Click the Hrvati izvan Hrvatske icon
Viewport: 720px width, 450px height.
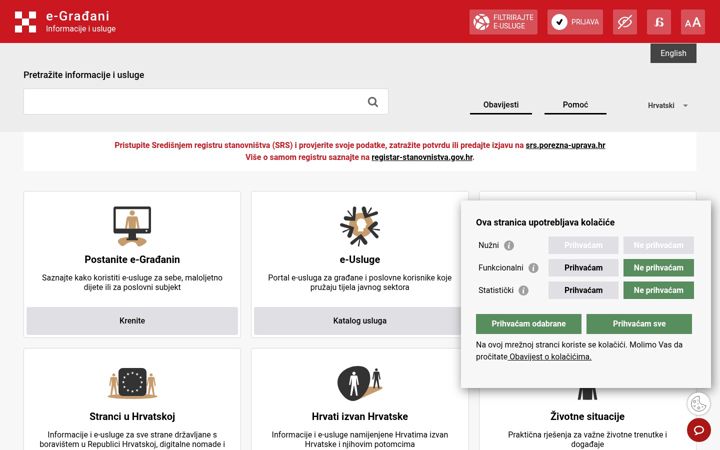360,383
